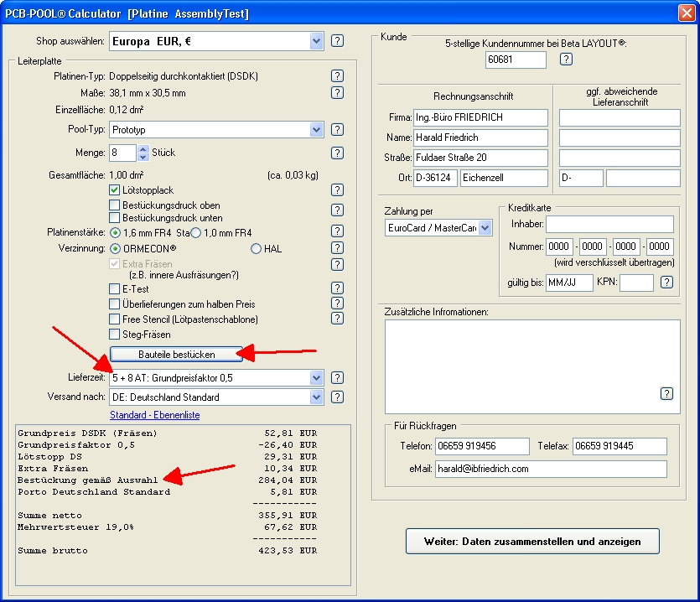700x602 pixels.
Task: Enable Bestückungsdruck oben checkbox
Action: 115,205
